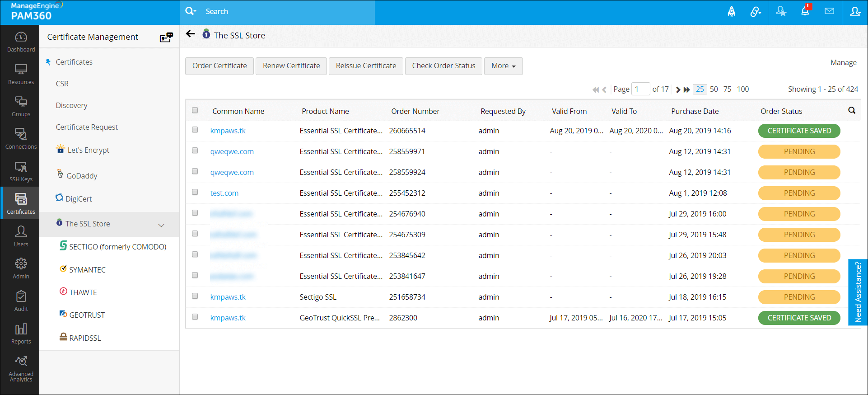This screenshot has height=395, width=868.
Task: Open the Discovery menu item
Action: tap(71, 105)
